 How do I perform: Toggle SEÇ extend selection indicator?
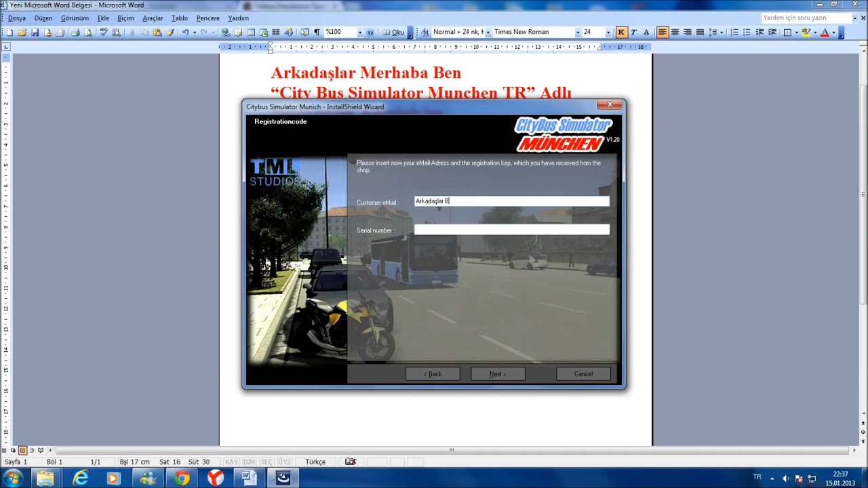267,462
